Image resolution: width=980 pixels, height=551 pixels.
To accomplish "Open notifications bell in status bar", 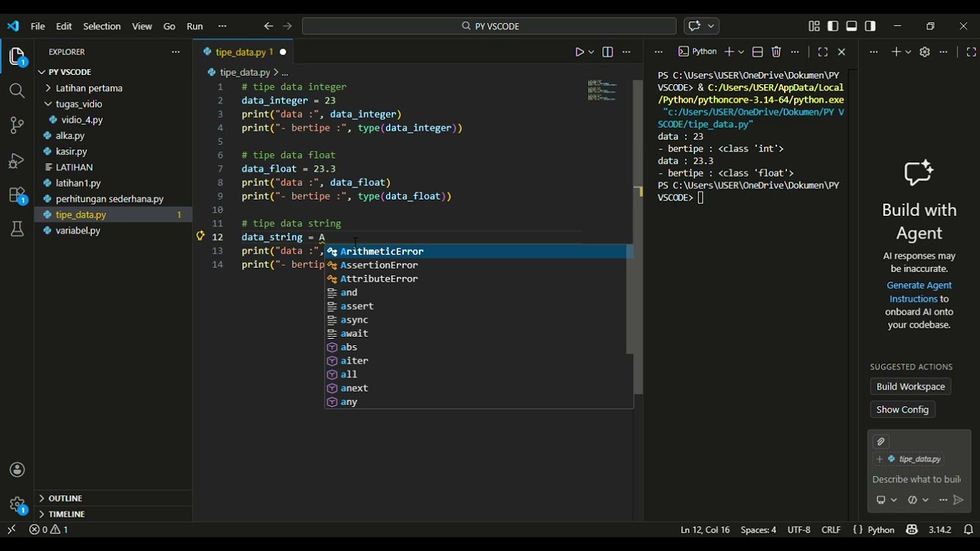I will pos(969,530).
